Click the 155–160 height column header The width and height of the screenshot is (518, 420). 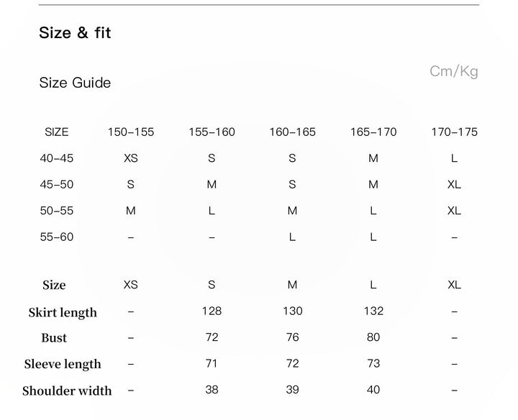point(212,132)
